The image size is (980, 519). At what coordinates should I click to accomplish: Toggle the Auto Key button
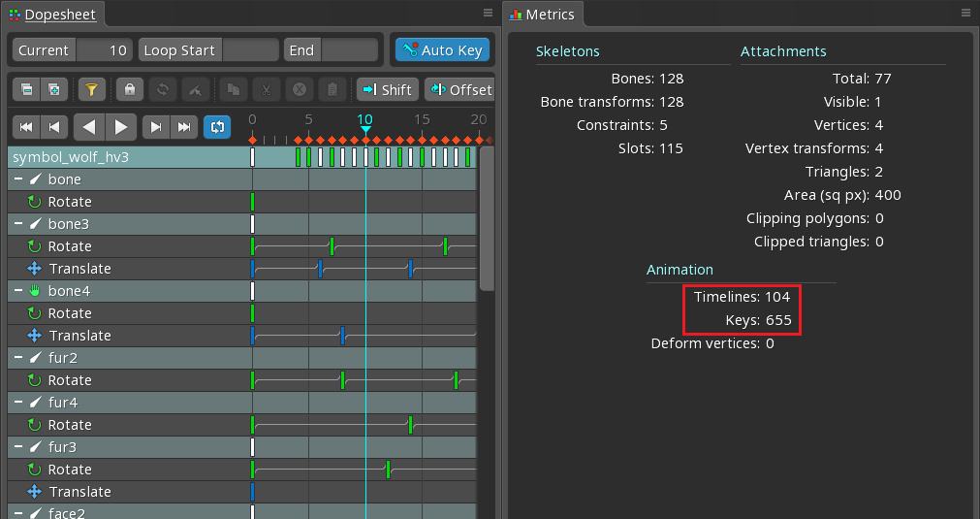pos(442,50)
